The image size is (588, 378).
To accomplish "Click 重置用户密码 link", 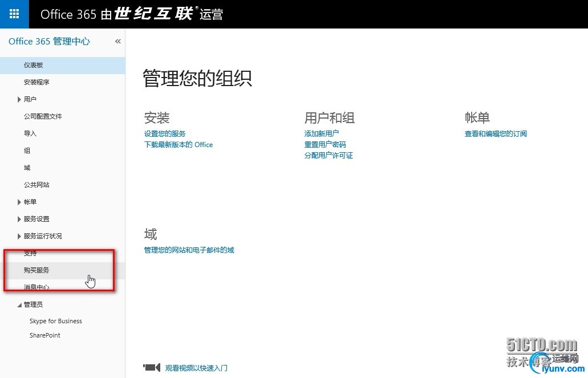I will pyautogui.click(x=325, y=144).
